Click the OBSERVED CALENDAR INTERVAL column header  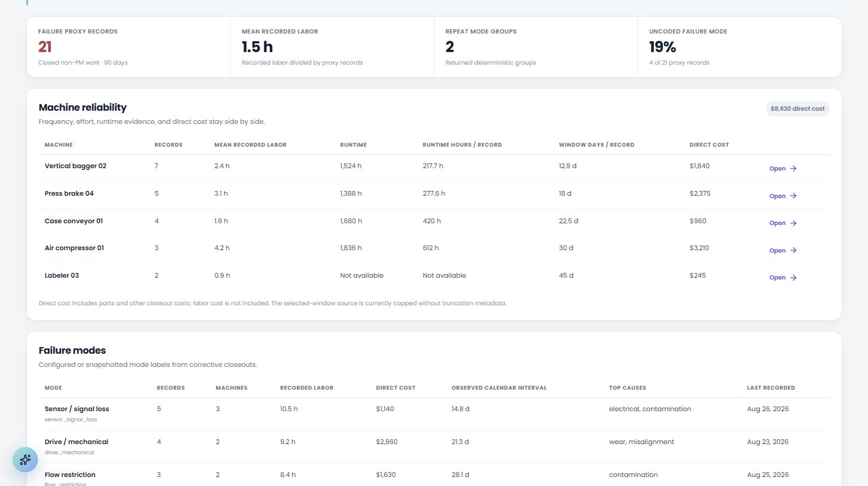pyautogui.click(x=499, y=388)
